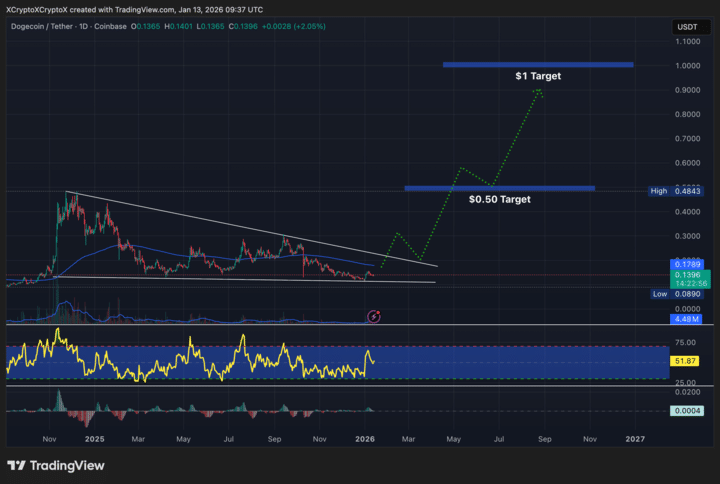
Task: Click the 2025 label on time axis
Action: coord(94,438)
